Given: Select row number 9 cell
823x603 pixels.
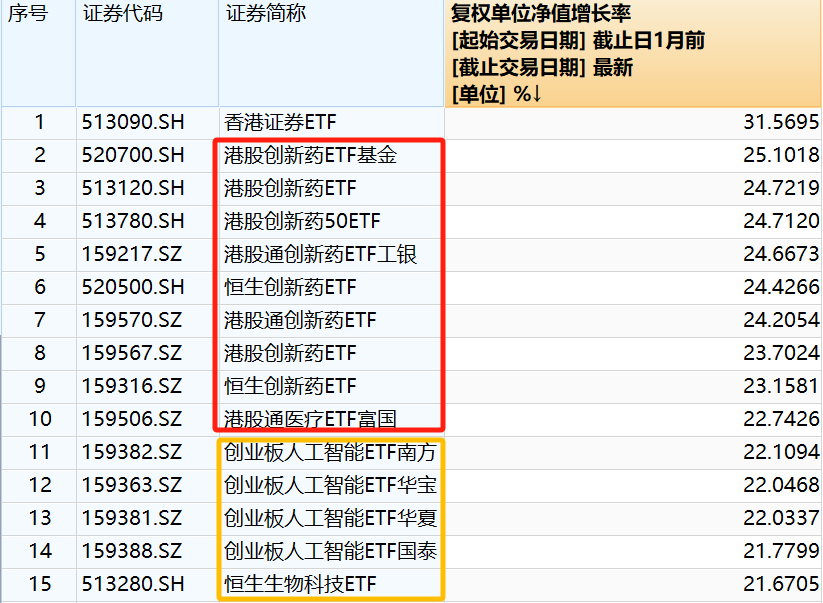Looking at the screenshot, I should point(39,387).
